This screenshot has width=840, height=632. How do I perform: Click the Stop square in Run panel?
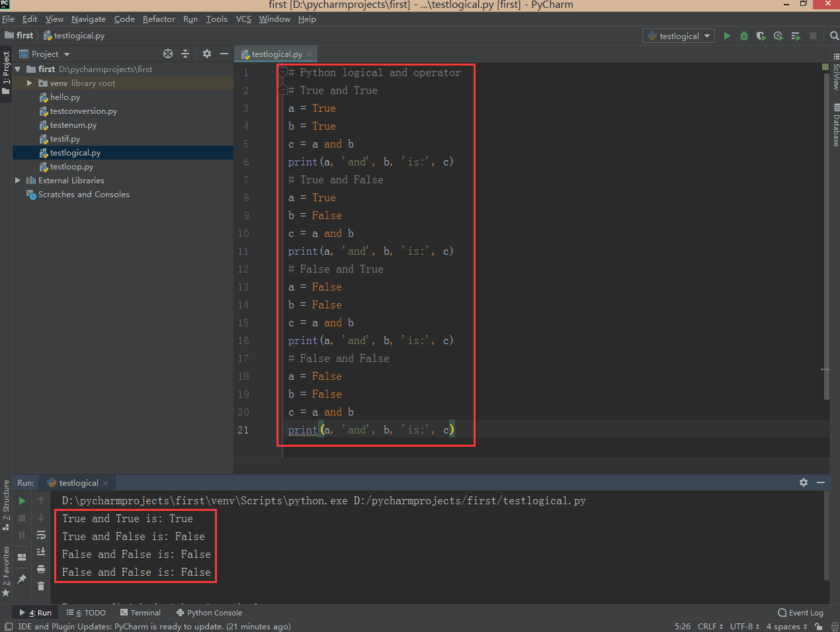click(22, 518)
